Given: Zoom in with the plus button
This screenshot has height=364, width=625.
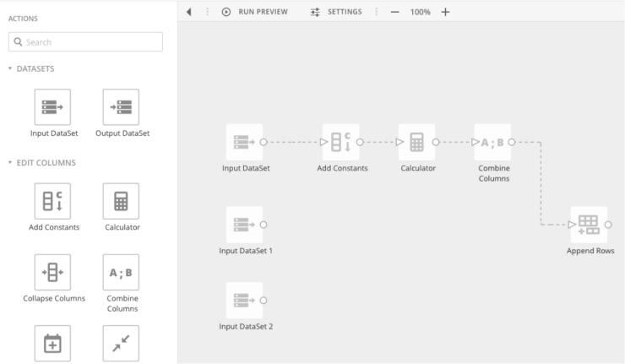Looking at the screenshot, I should point(446,12).
